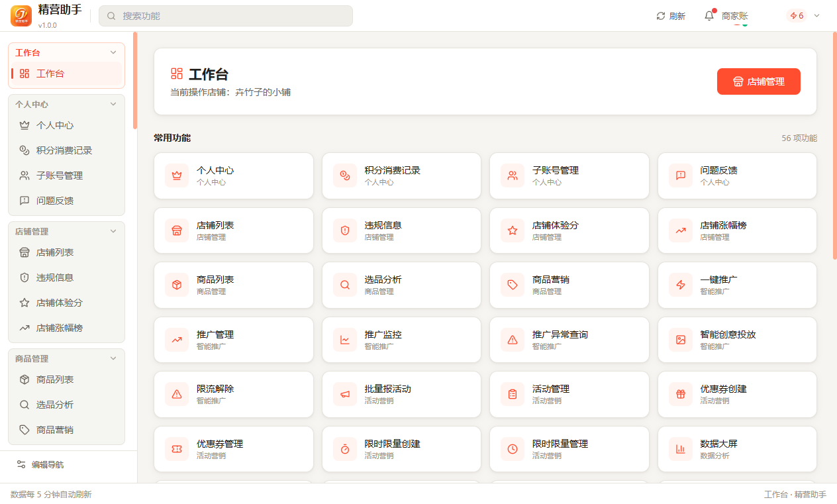Click the sidebar vertical scrollbar

click(x=135, y=80)
